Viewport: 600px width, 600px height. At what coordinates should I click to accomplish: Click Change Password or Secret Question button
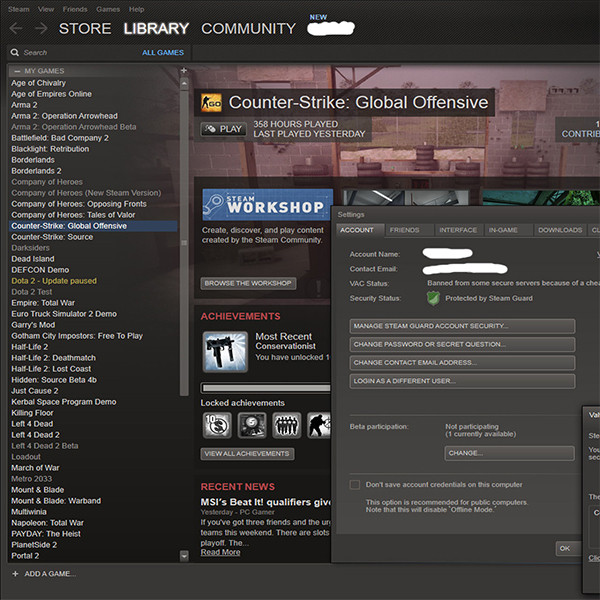[462, 344]
